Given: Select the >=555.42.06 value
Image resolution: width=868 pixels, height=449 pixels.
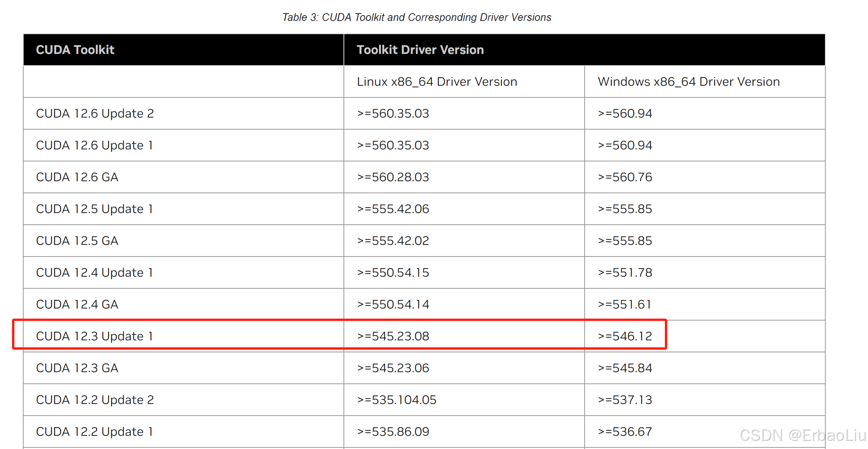Looking at the screenshot, I should (393, 209).
